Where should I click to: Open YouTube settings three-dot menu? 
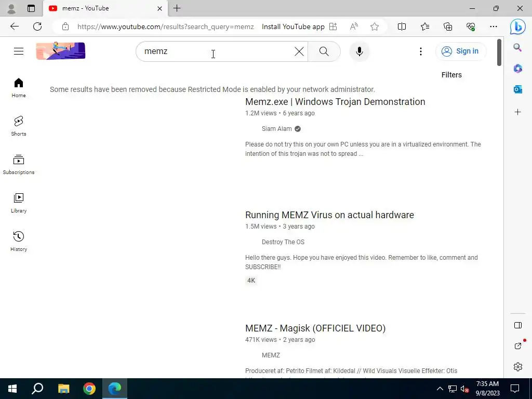pos(421,51)
